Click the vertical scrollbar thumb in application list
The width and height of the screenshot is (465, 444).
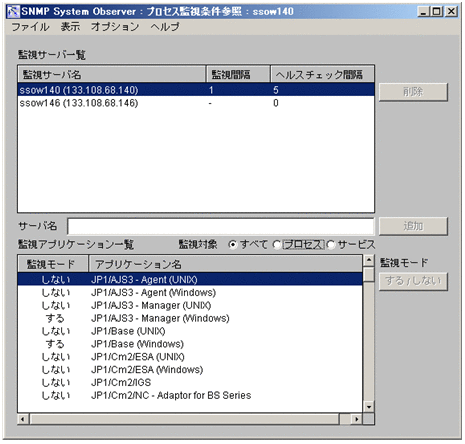[369, 274]
